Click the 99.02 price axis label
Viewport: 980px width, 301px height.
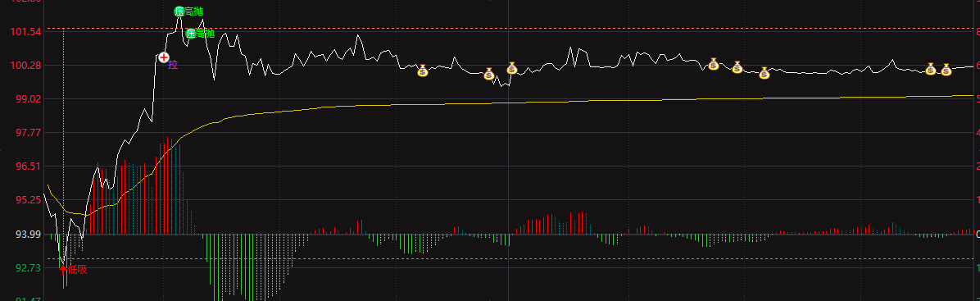pos(28,98)
